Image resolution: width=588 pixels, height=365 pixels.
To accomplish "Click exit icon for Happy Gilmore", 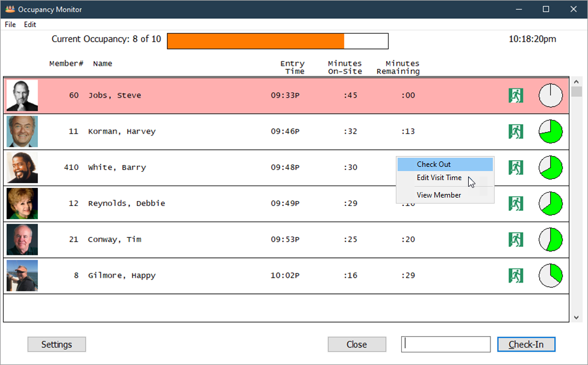I will click(515, 276).
